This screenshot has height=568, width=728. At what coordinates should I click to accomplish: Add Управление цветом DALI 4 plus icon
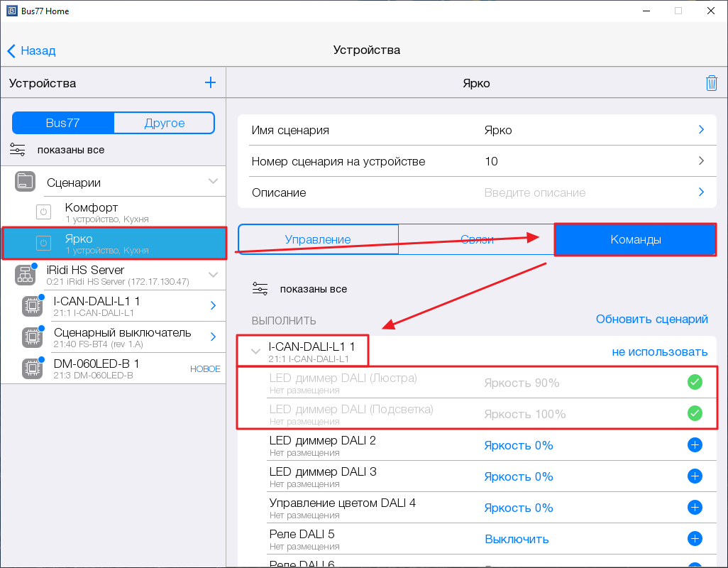pos(695,508)
